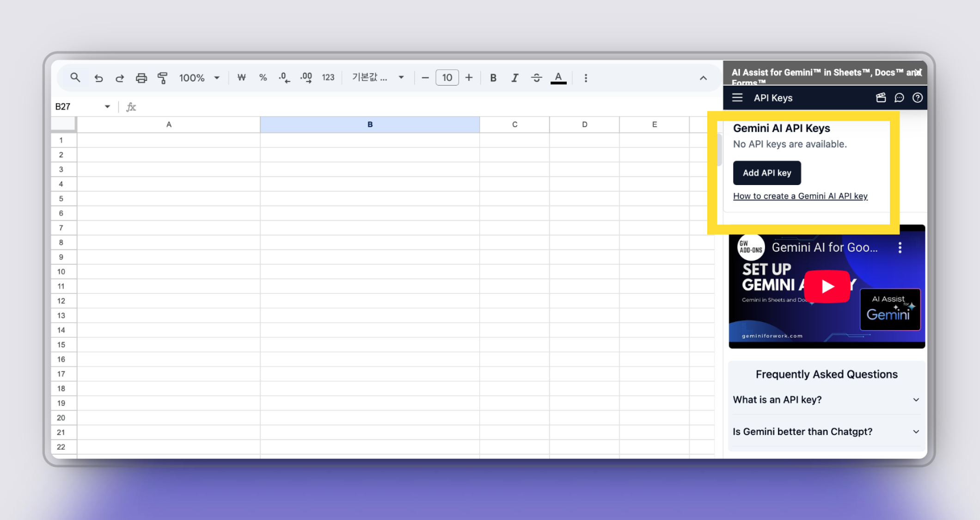Expand Is Gemini better than Chatgpt? question
The height and width of the screenshot is (520, 980).
click(827, 432)
